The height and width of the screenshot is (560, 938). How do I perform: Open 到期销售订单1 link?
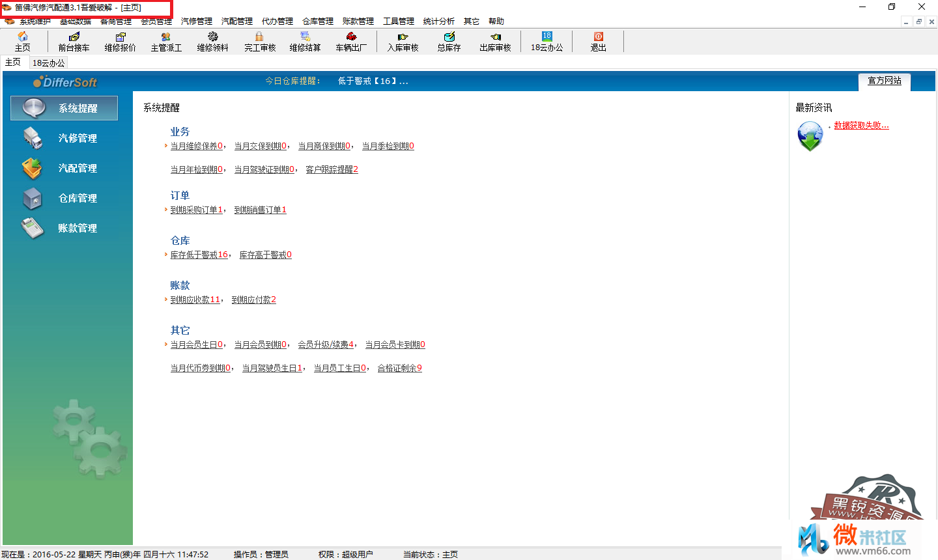pos(261,210)
